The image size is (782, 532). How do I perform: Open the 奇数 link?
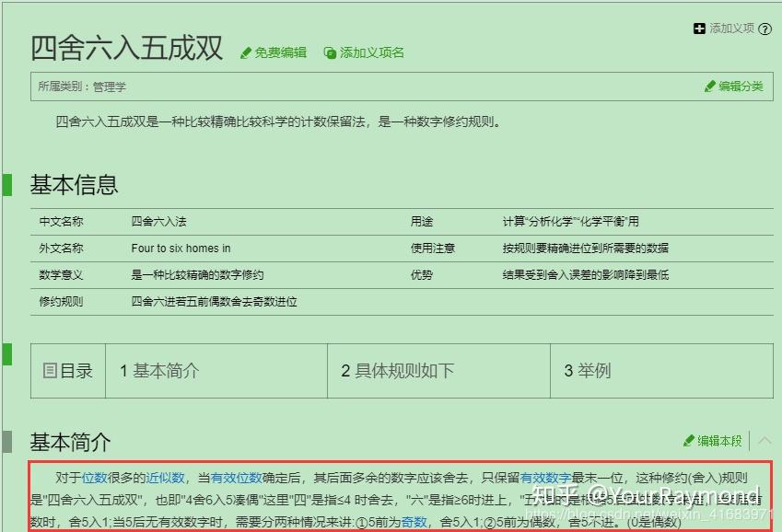pos(414,522)
